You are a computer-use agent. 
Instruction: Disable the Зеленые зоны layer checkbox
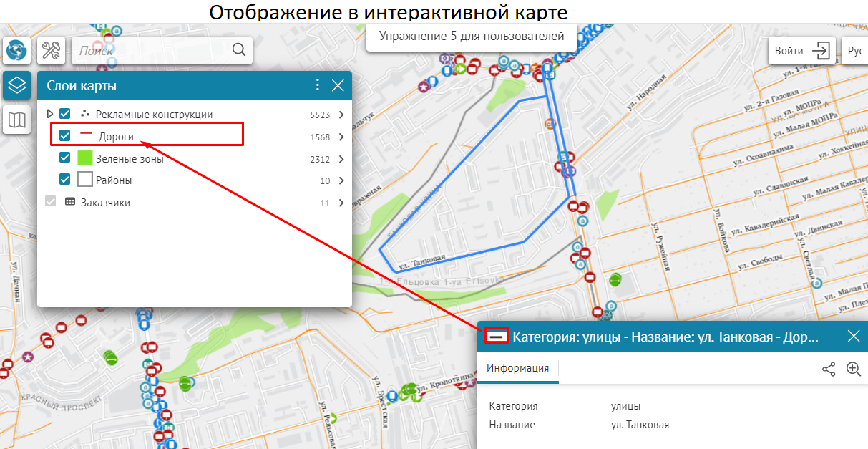65,158
